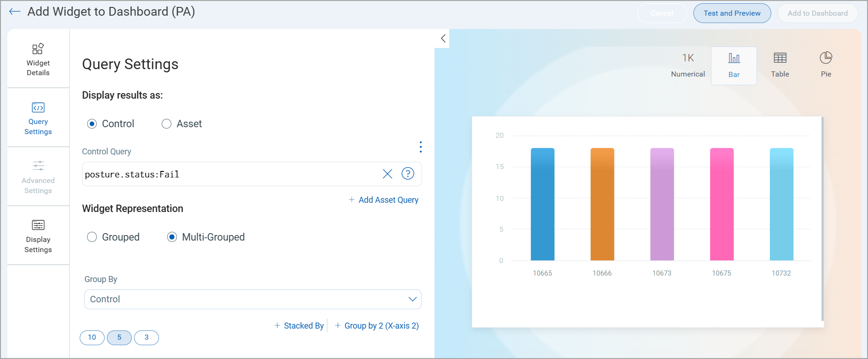868x359 pixels.
Task: Click Group by 2 (X-axis 2) link
Action: tap(377, 325)
